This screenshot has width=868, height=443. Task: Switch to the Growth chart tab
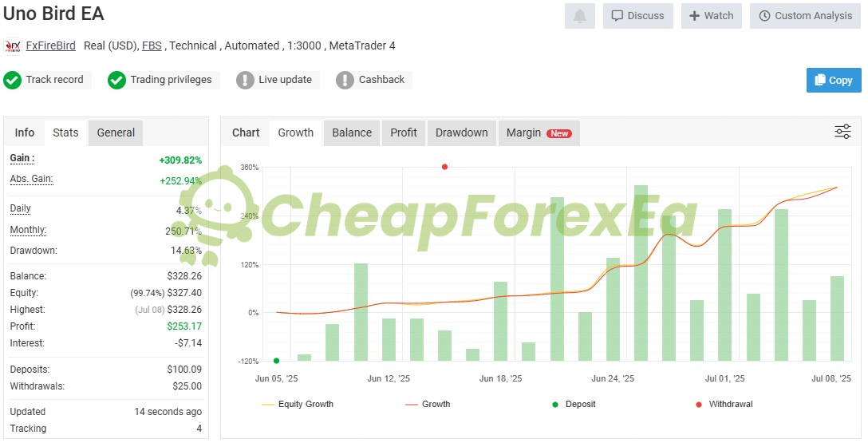(296, 133)
